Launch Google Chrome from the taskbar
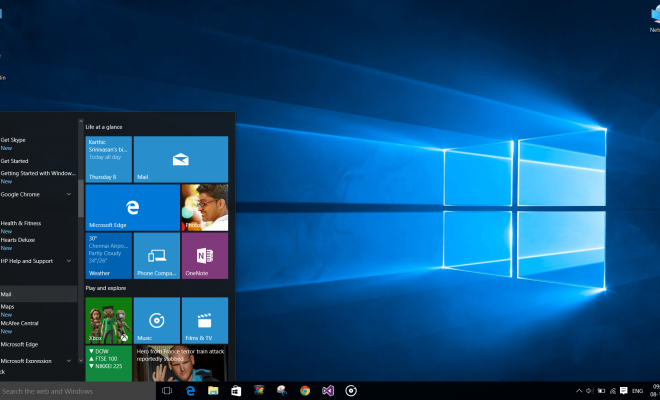 pos(305,391)
